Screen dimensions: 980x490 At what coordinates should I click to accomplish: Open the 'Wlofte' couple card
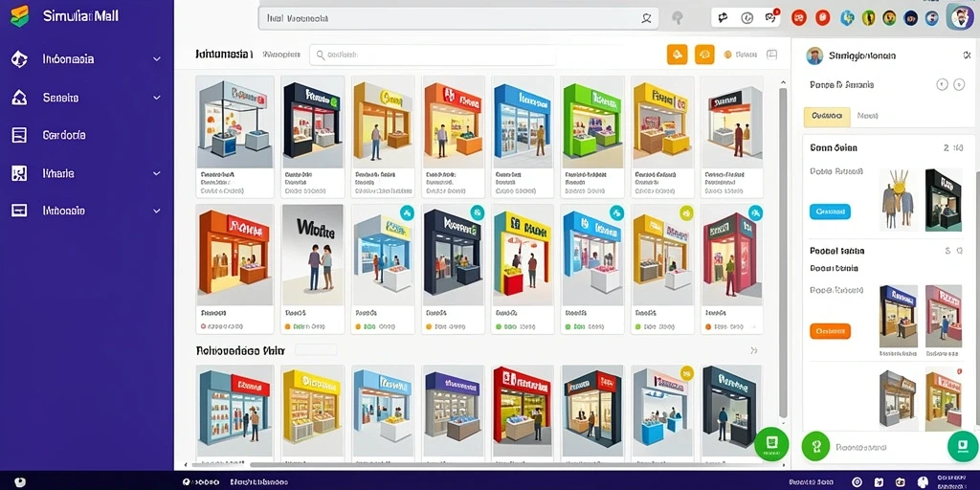312,269
